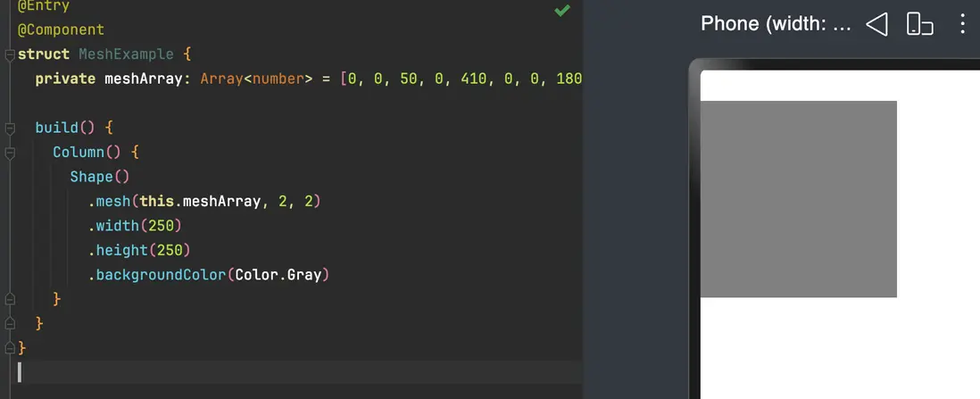
Task: Click the 'MeshExample' struct name
Action: [x=126, y=54]
